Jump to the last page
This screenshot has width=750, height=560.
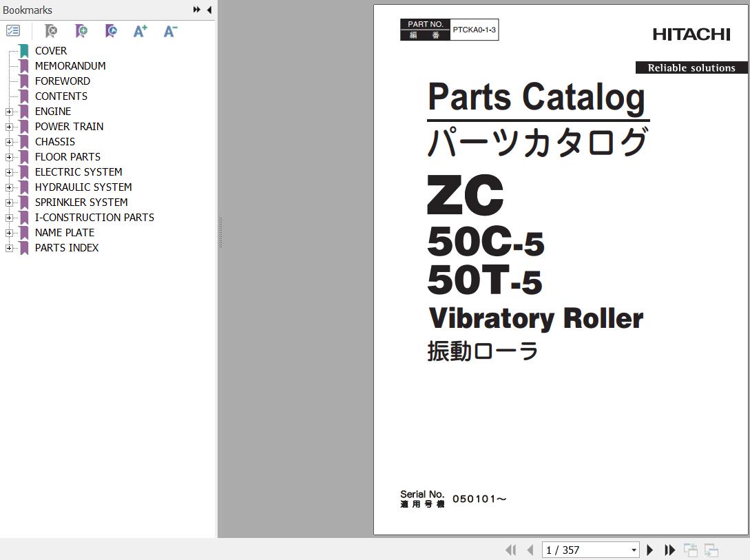(x=669, y=550)
